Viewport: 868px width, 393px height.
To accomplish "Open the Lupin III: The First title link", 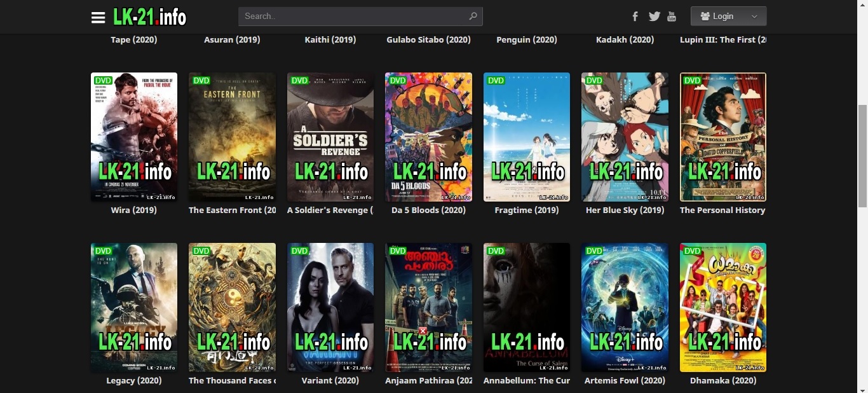I will [x=723, y=39].
